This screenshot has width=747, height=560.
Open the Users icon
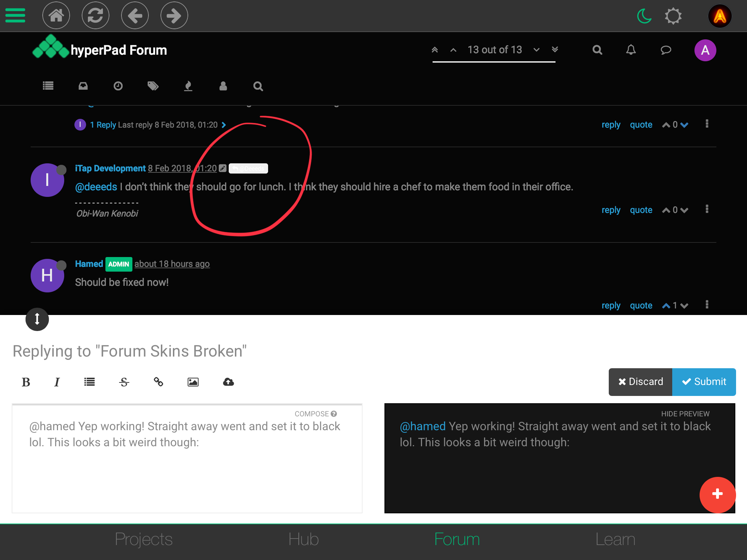point(223,86)
